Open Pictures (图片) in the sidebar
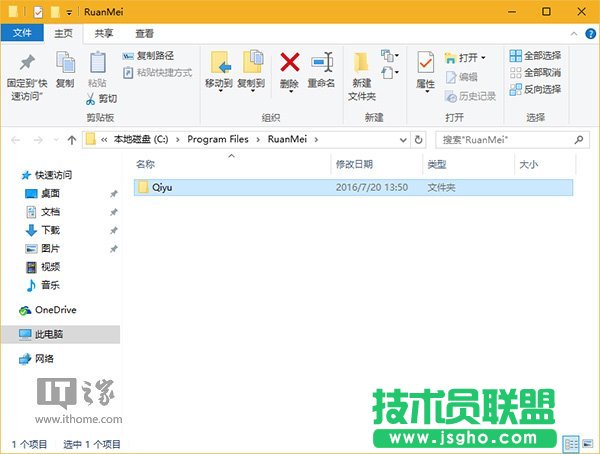Screen dimensions: 600x454 42,249
